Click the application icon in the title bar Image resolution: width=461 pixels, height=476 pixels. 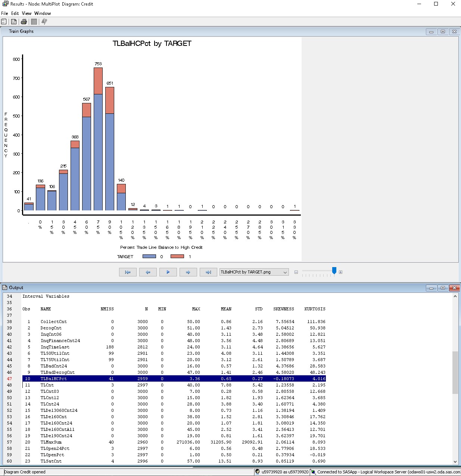(5, 4)
